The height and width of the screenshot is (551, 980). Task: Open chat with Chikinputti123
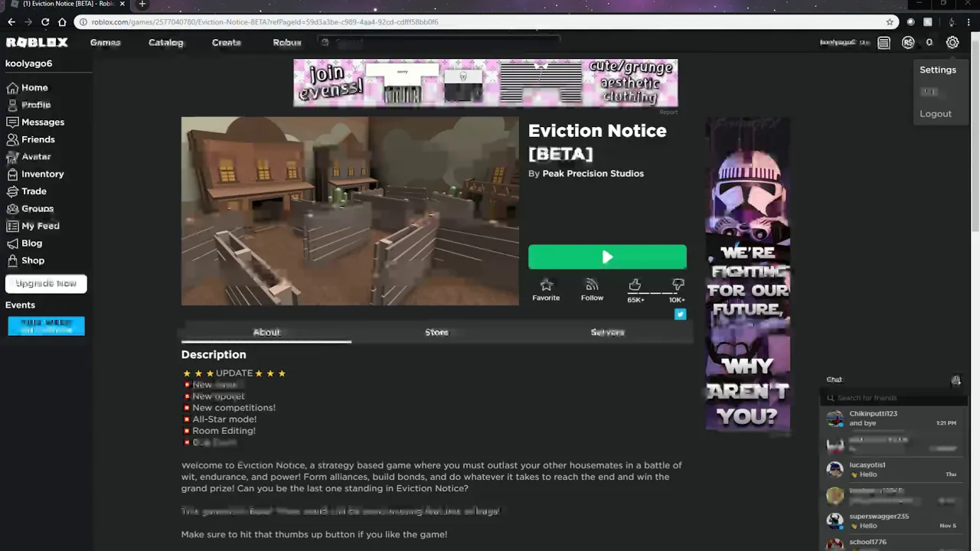tap(892, 419)
